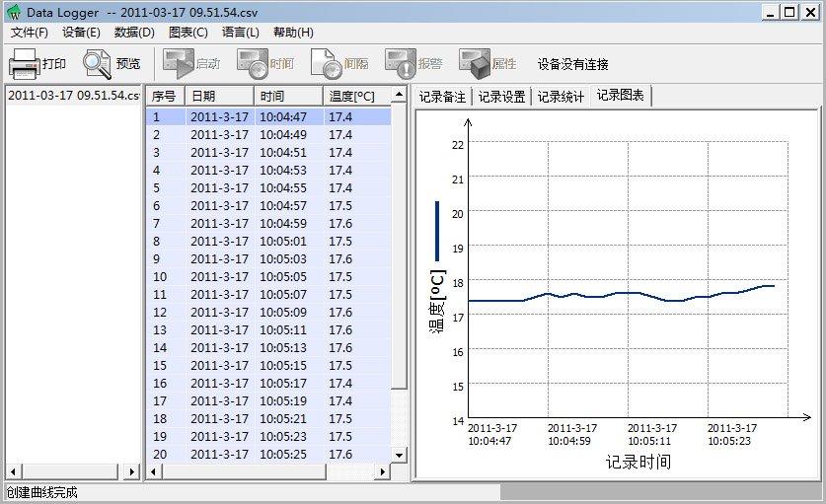The image size is (826, 504).
Task: Click the Print (打印) printer icon
Action: pyautogui.click(x=25, y=64)
